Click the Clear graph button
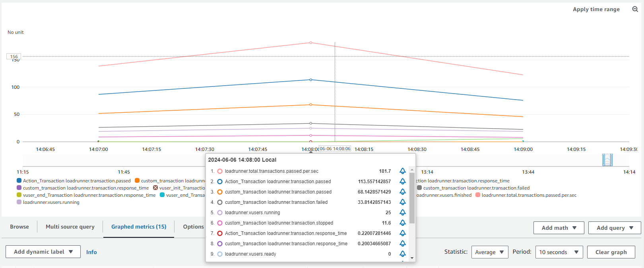 coord(611,252)
